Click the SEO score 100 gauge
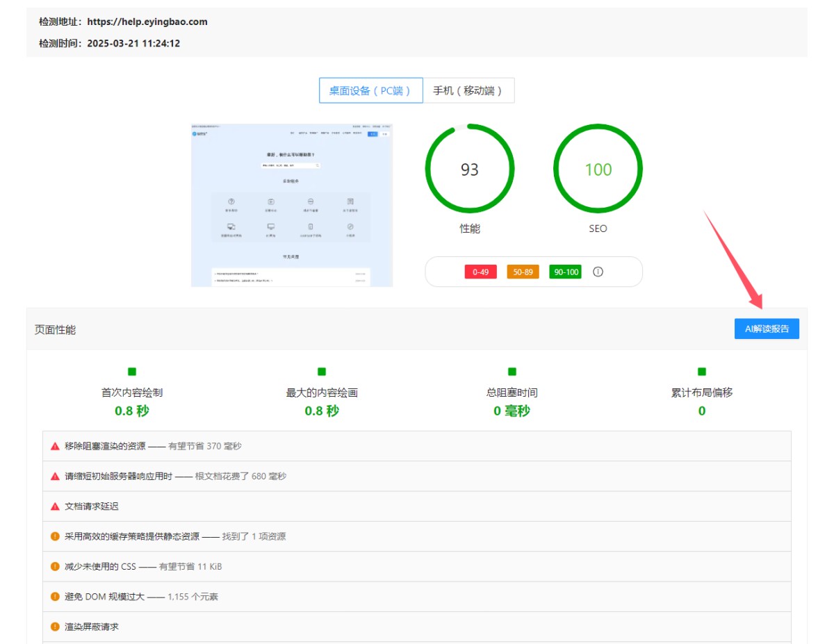 (x=598, y=170)
